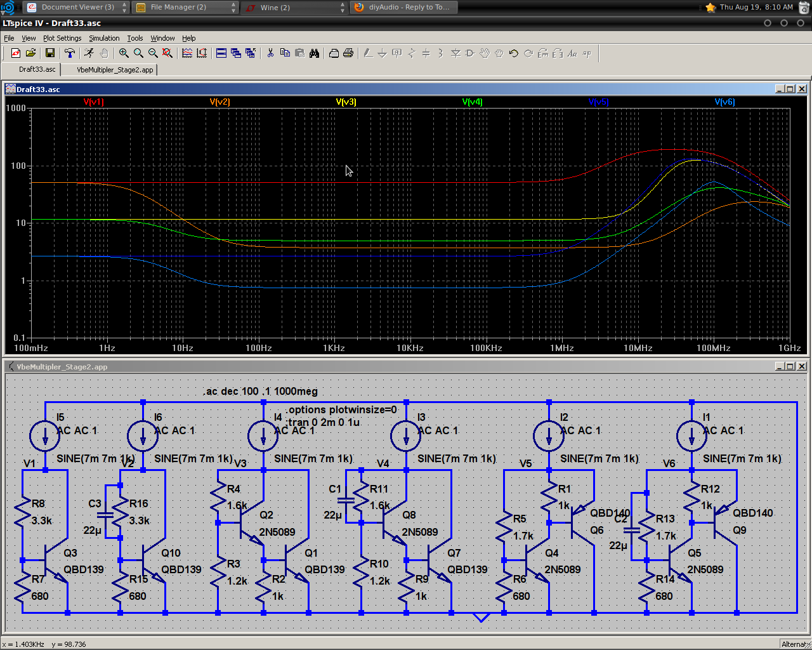Zoom to fit crossed magnifier icon
The height and width of the screenshot is (650, 812).
click(x=167, y=53)
